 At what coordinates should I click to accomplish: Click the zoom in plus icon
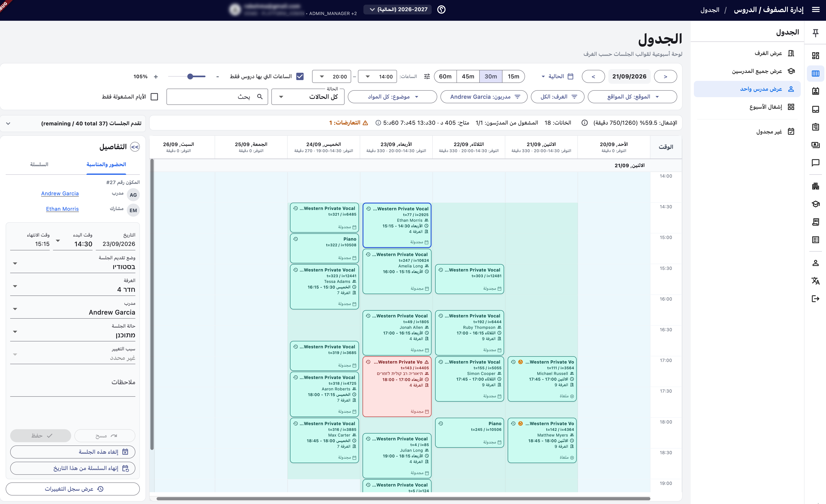(155, 77)
